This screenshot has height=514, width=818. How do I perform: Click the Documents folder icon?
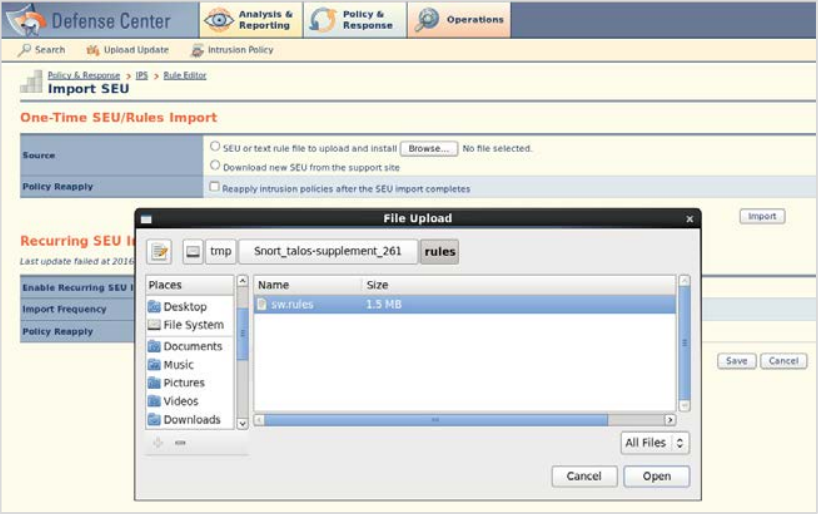[154, 346]
